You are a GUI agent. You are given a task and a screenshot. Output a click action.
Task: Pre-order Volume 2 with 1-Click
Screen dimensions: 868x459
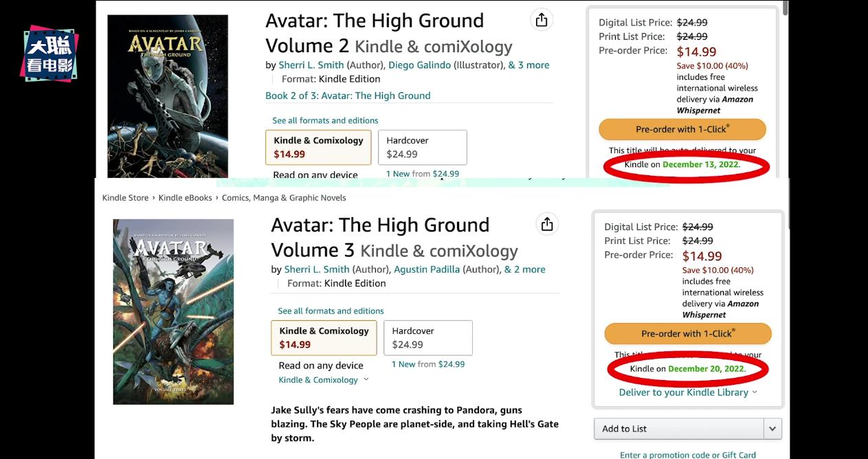[x=682, y=129]
